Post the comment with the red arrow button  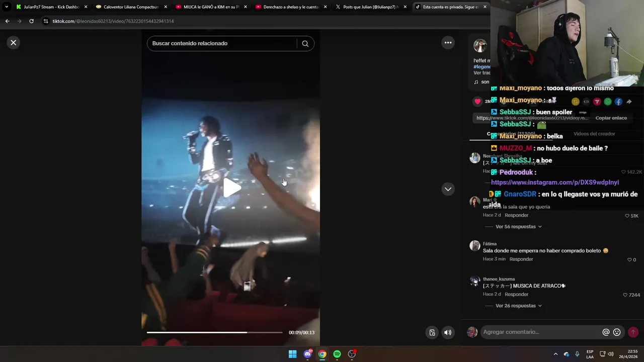(x=633, y=332)
